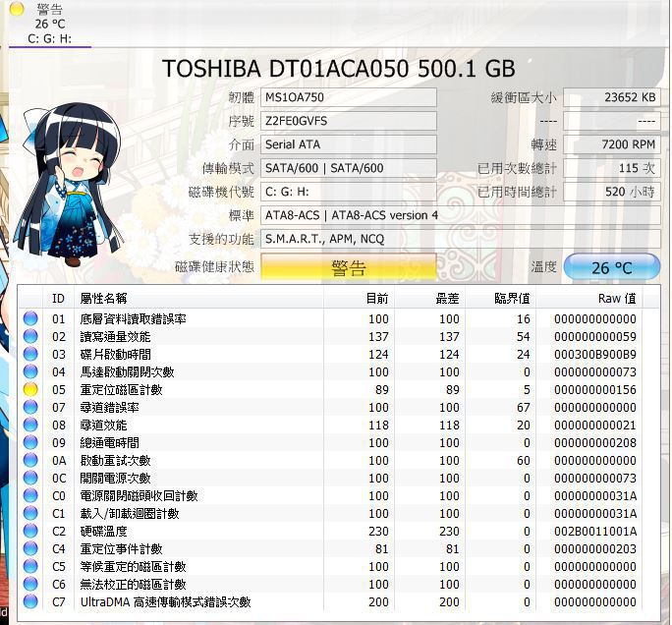Click the serial number field Z2FE0GVFS
Viewport: 672px width, 625px height.
(x=349, y=121)
